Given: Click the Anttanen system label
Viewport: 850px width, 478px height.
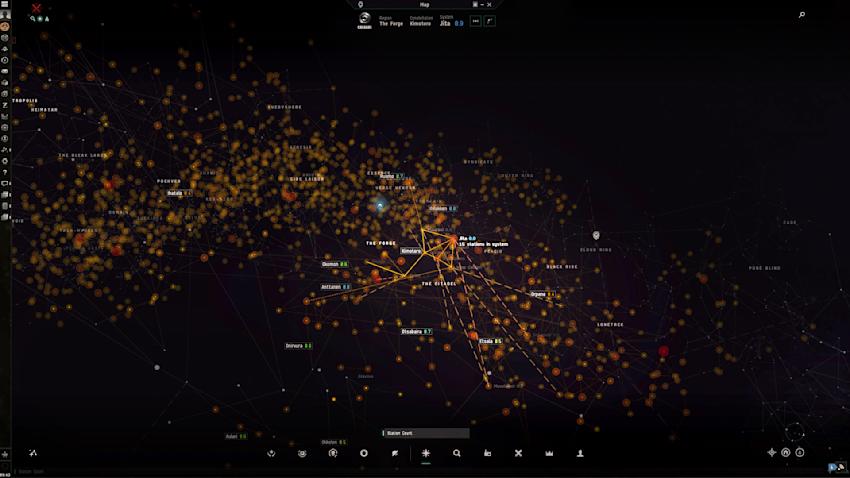Looking at the screenshot, I should pos(336,287).
